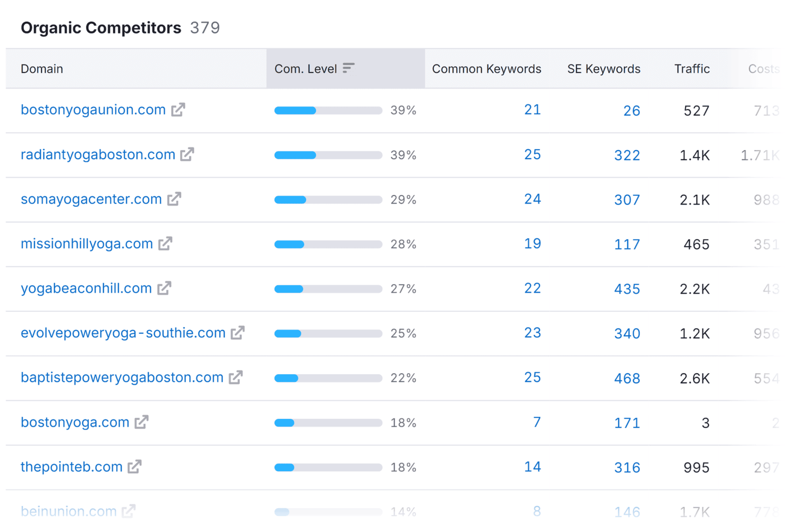View the 171 SE keywords for bostonyoga.com

click(x=627, y=422)
